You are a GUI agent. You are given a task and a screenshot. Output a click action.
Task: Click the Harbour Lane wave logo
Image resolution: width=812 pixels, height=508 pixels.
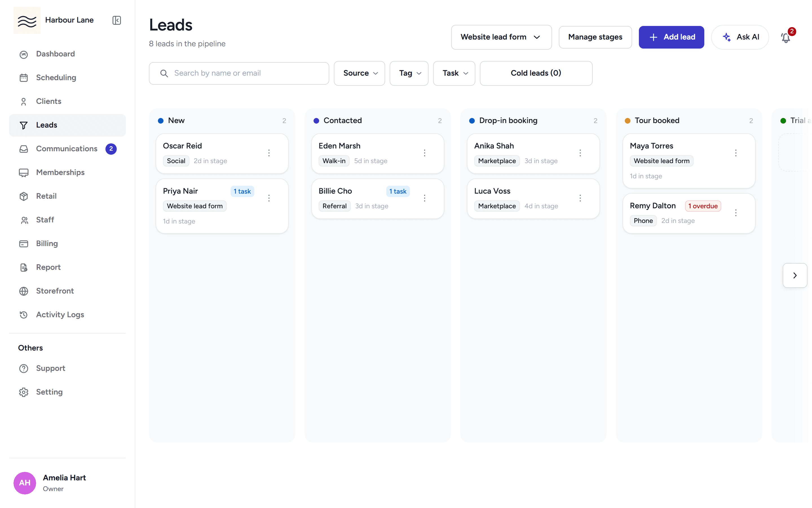(x=27, y=21)
